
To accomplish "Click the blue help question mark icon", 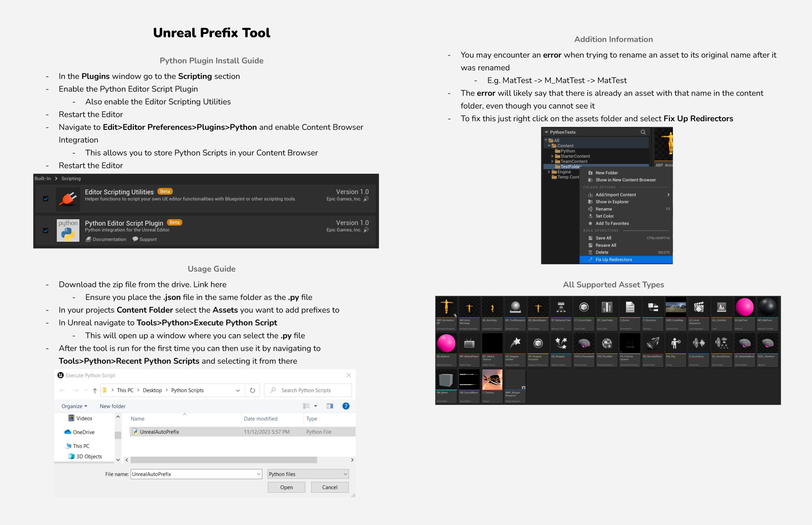I will point(345,406).
